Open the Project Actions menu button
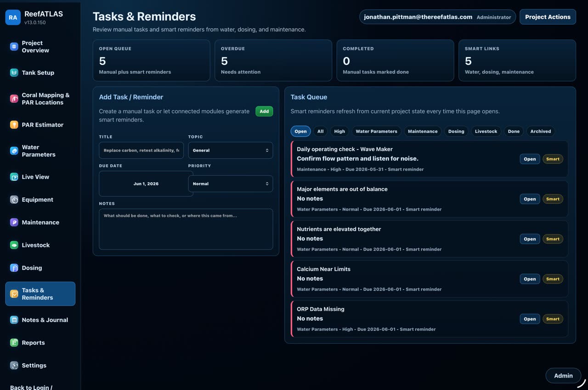This screenshot has height=390, width=588. click(548, 17)
